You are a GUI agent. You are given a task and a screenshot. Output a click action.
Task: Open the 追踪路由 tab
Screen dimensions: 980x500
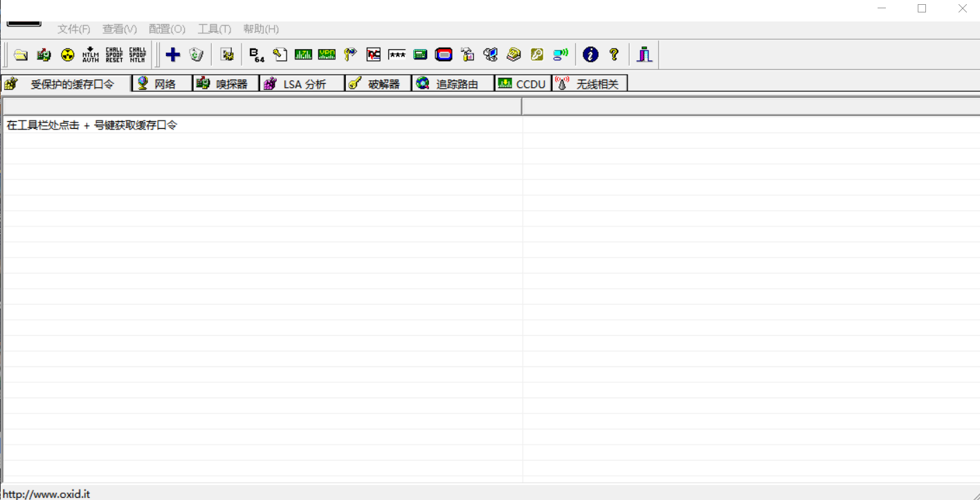point(453,84)
